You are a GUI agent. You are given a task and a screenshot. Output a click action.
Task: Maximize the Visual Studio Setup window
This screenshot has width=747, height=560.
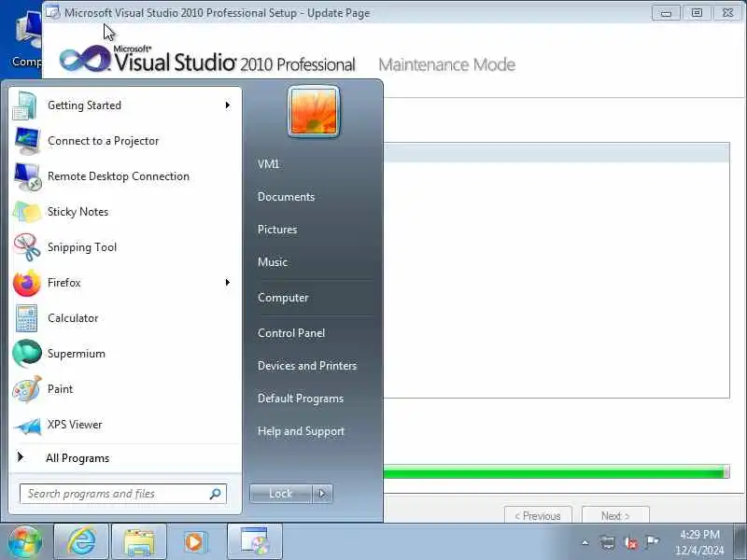697,13
